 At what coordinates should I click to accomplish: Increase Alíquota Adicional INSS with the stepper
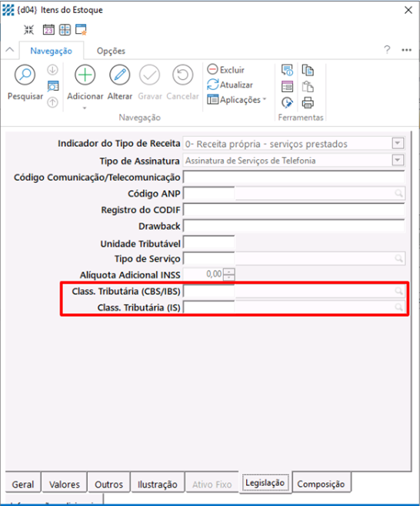pyautogui.click(x=229, y=271)
